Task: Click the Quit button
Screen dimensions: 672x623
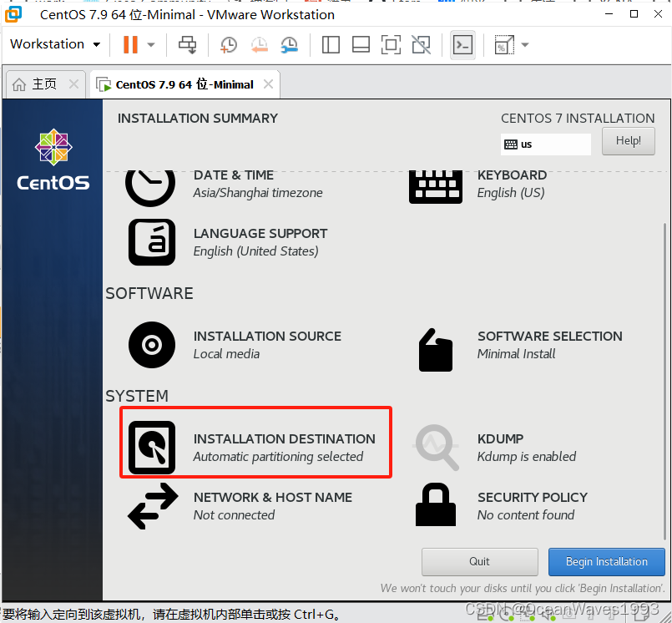Action: 479,562
